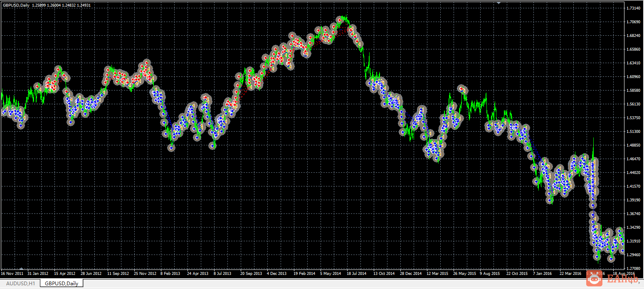Click the 1.53750 price axis label
This screenshot has height=289, width=644.
[634, 118]
